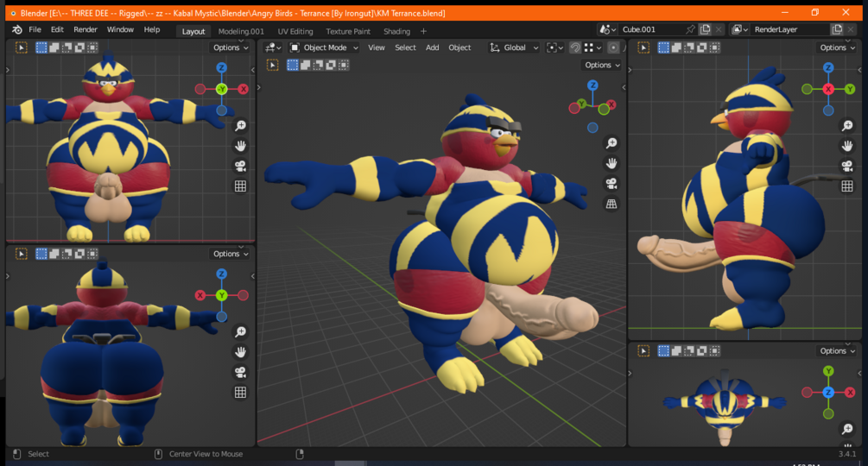Click zoom magnifier icon in top-right viewport
This screenshot has width=868, height=466.
[847, 126]
